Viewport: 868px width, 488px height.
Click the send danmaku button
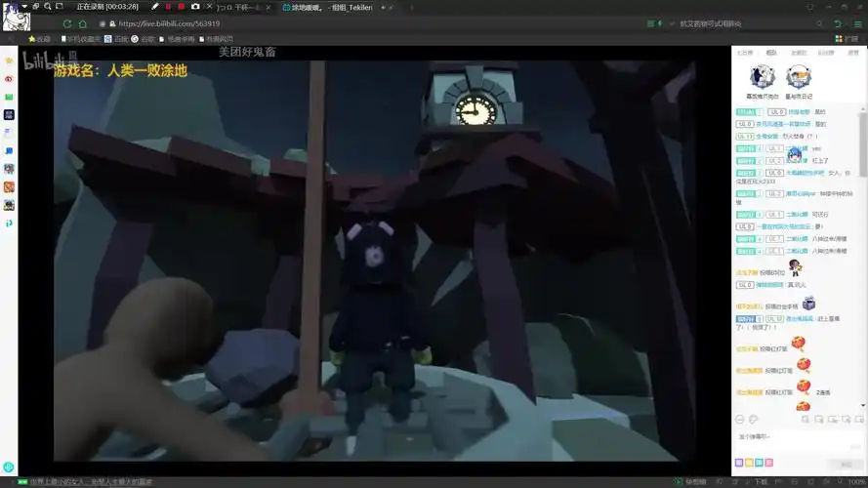[x=846, y=463]
